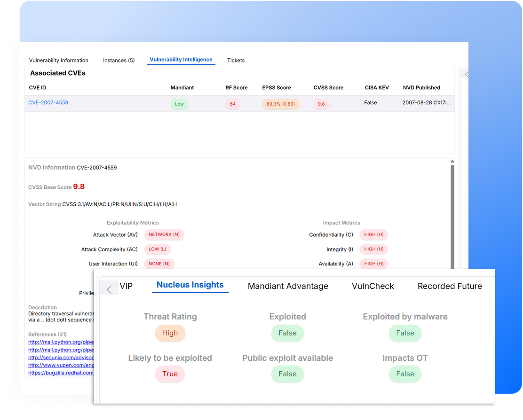The width and height of the screenshot is (523, 420).
Task: Open the bugzilla.redhat.com reference link
Action: pyautogui.click(x=61, y=373)
